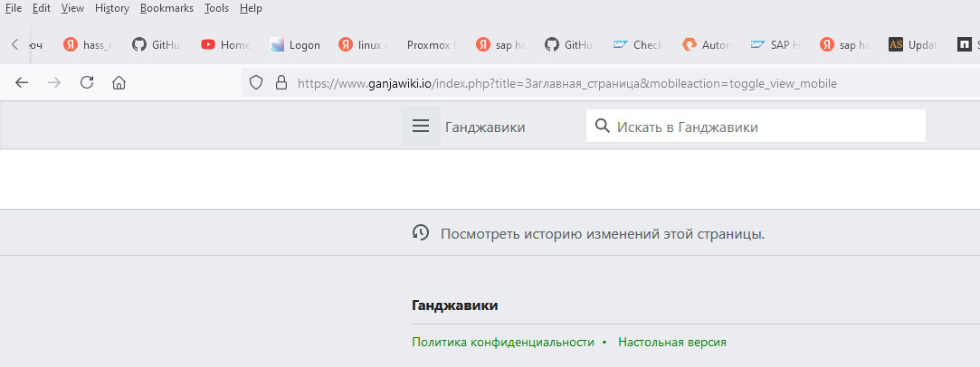
Task: Switch to the second sap ha Yandex tab
Action: pyautogui.click(x=844, y=45)
